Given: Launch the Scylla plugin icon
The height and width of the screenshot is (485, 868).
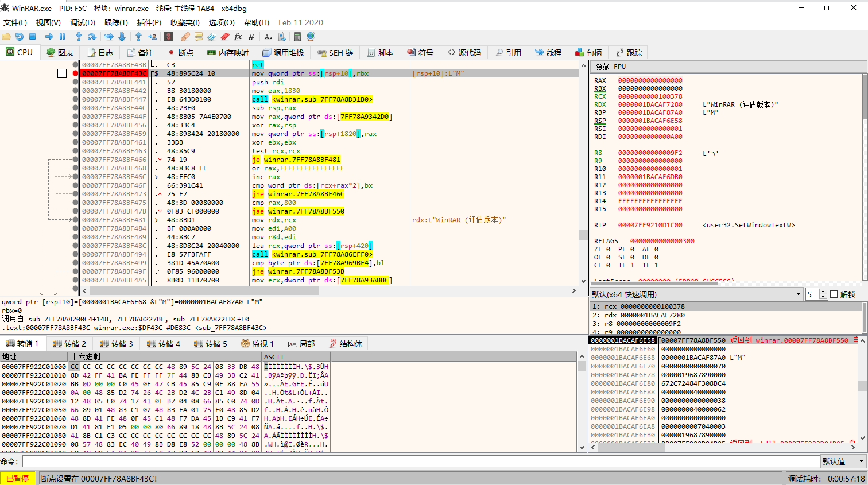Looking at the screenshot, I should (x=169, y=37).
